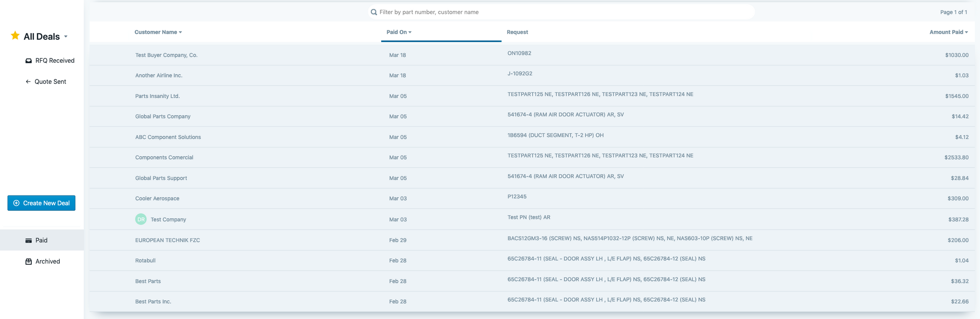Click the RFQ Received inbox icon
This screenshot has width=980, height=319.
[x=28, y=61]
